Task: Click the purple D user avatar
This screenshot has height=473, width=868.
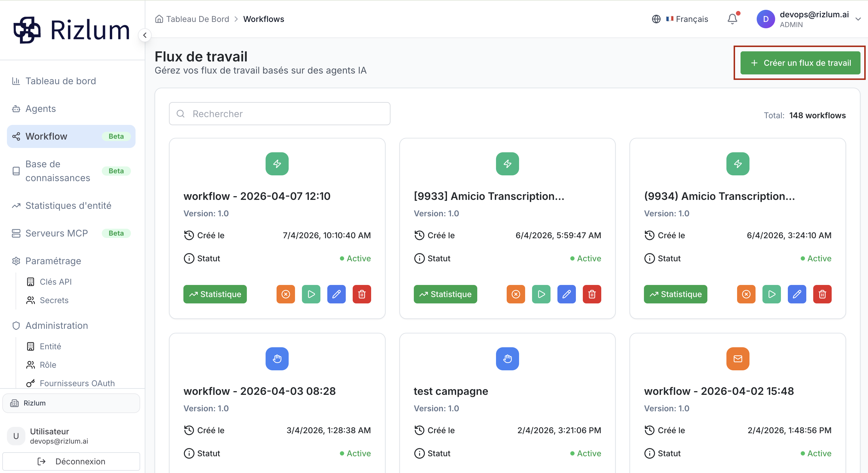Action: (766, 19)
